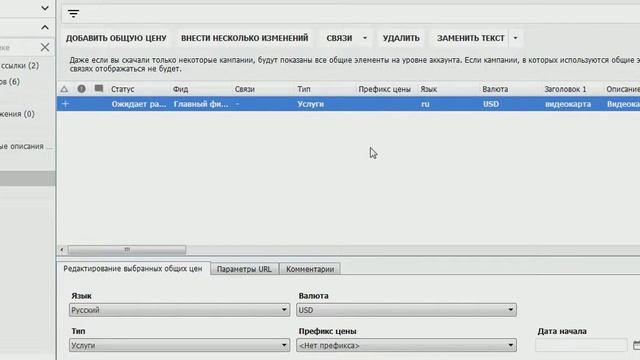Screen dimensions: 640x360
Task: Open the Тип dropdown showing Услуги
Action: pos(179,345)
